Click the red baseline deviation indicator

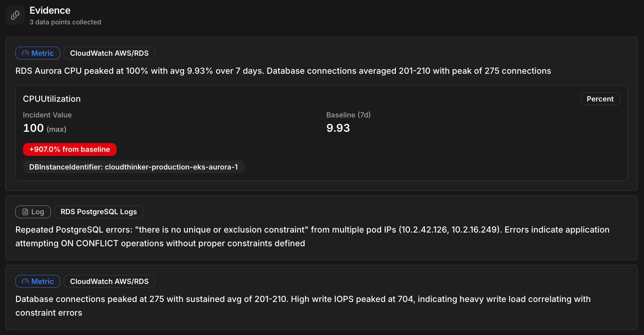tap(69, 149)
